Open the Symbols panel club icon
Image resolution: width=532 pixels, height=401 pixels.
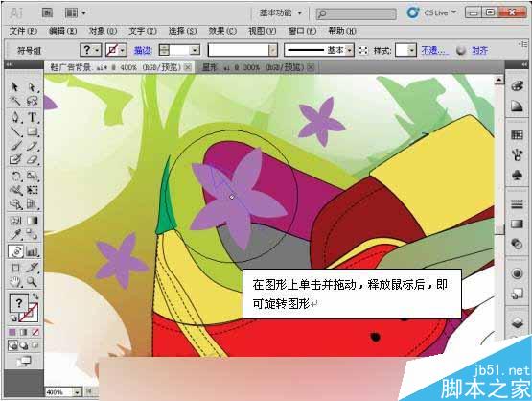point(517,176)
